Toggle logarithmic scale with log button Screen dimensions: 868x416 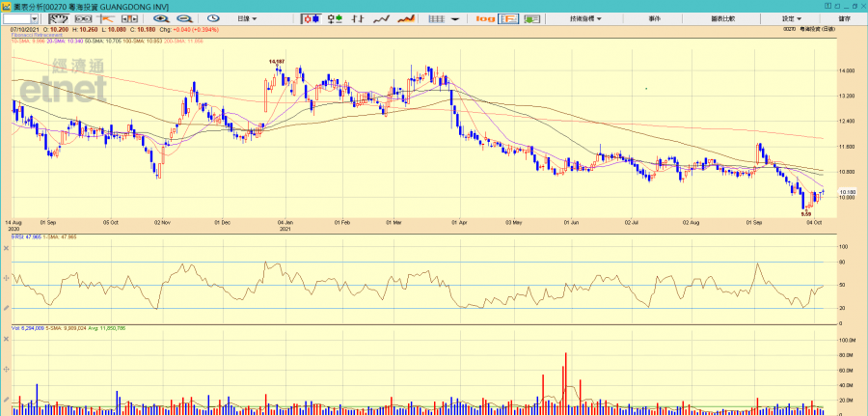[485, 18]
